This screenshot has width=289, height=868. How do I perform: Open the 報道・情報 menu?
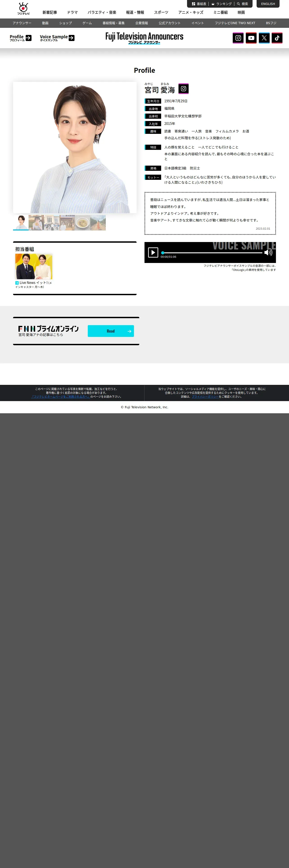[x=135, y=12]
